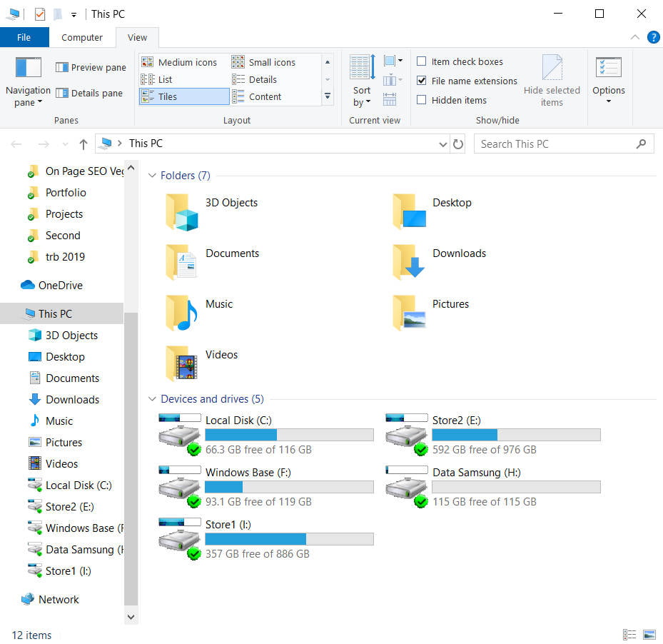Toggle the Details pane
Screen dimensions: 663x644
[90, 93]
